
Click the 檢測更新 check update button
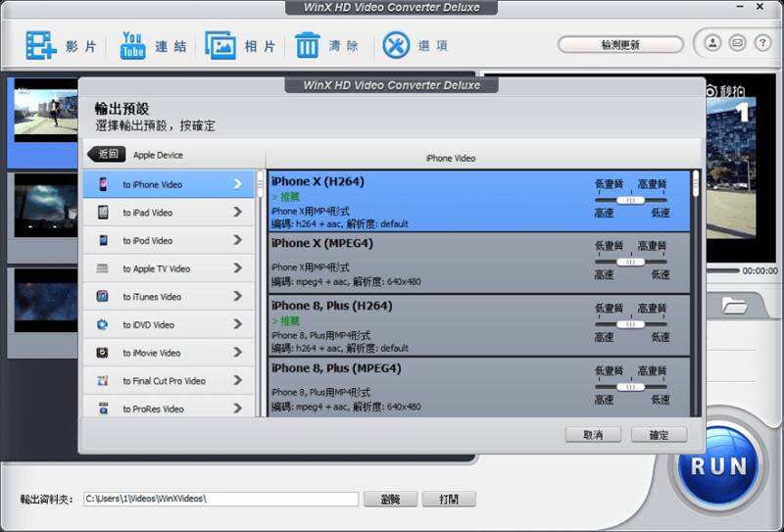(x=620, y=44)
